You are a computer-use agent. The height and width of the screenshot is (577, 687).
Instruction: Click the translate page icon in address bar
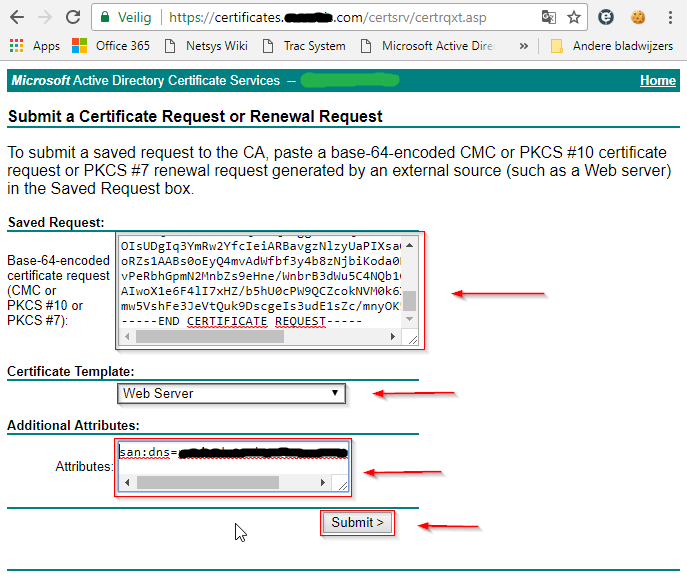pos(549,17)
